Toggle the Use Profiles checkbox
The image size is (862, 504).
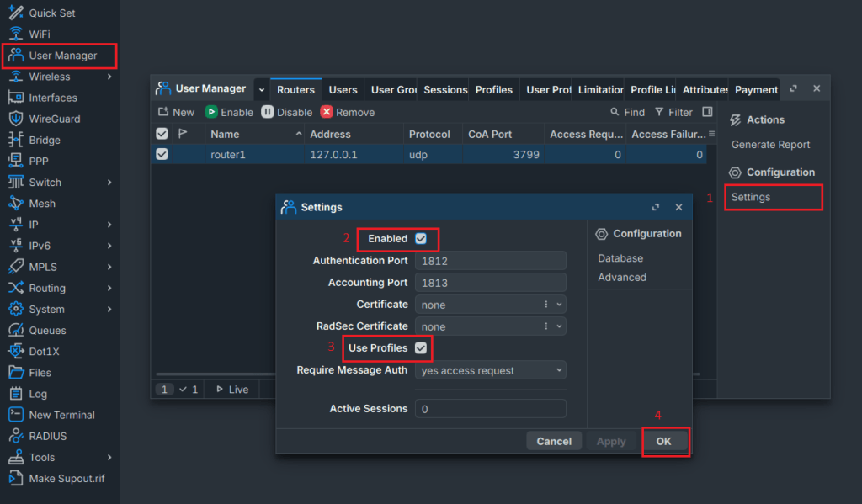tap(421, 347)
